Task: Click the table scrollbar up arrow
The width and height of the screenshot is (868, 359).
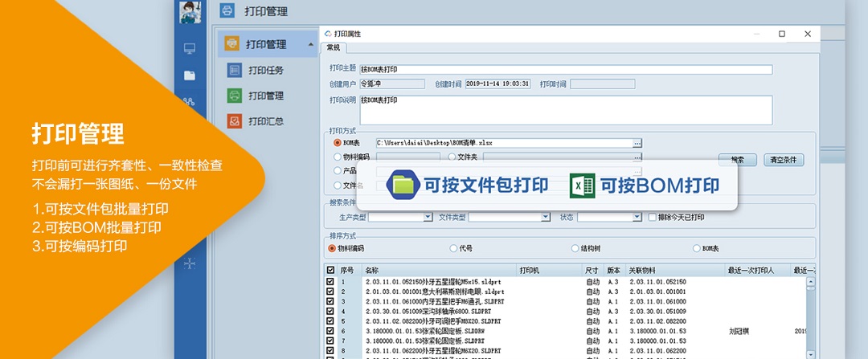Action: 810,282
